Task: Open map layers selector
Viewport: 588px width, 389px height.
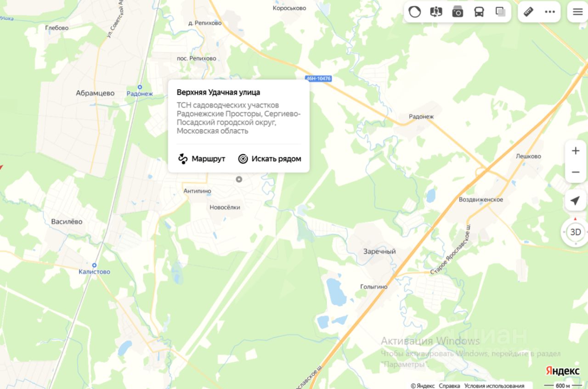Action: pyautogui.click(x=501, y=12)
